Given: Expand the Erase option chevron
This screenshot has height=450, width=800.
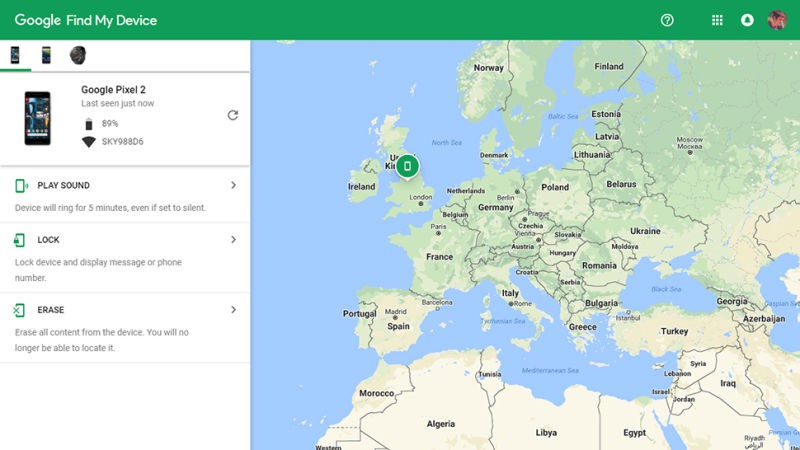Looking at the screenshot, I should click(x=233, y=310).
